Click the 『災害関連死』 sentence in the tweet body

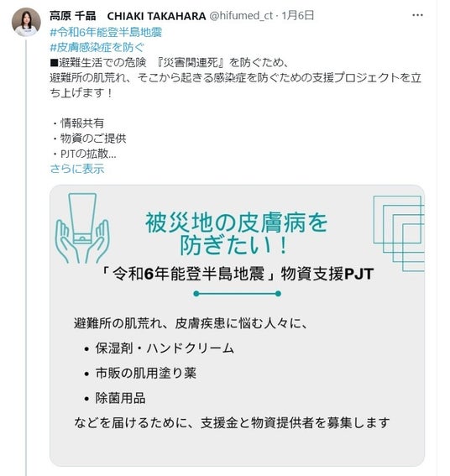point(169,62)
